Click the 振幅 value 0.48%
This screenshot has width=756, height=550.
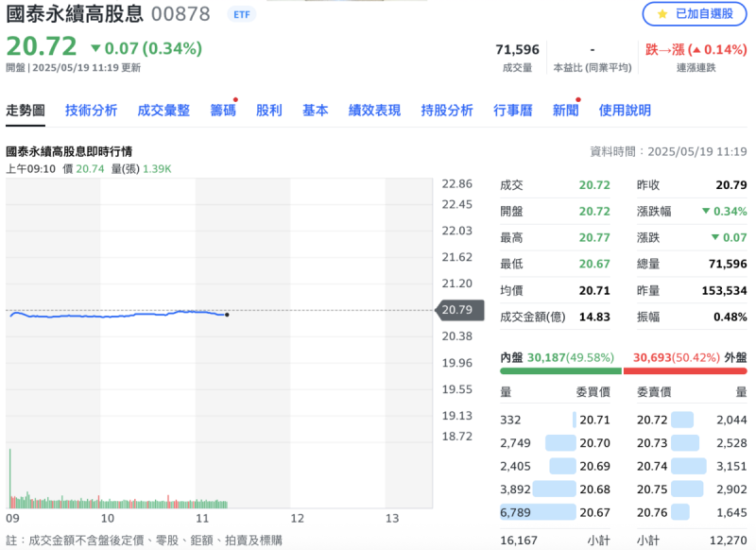click(730, 318)
